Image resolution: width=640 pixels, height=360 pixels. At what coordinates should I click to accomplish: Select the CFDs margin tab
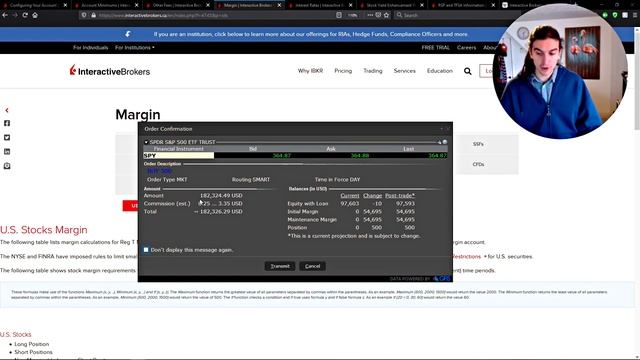[x=478, y=164]
